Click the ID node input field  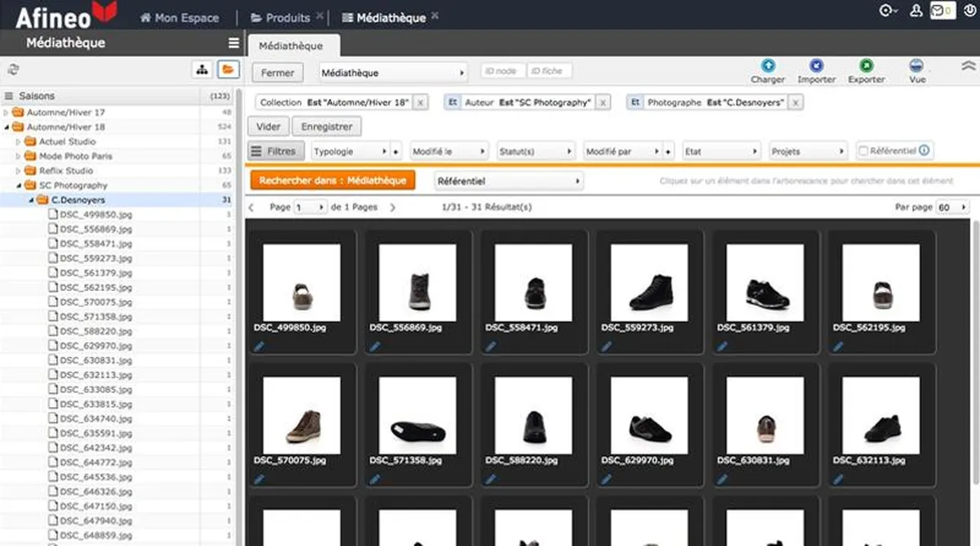click(503, 71)
